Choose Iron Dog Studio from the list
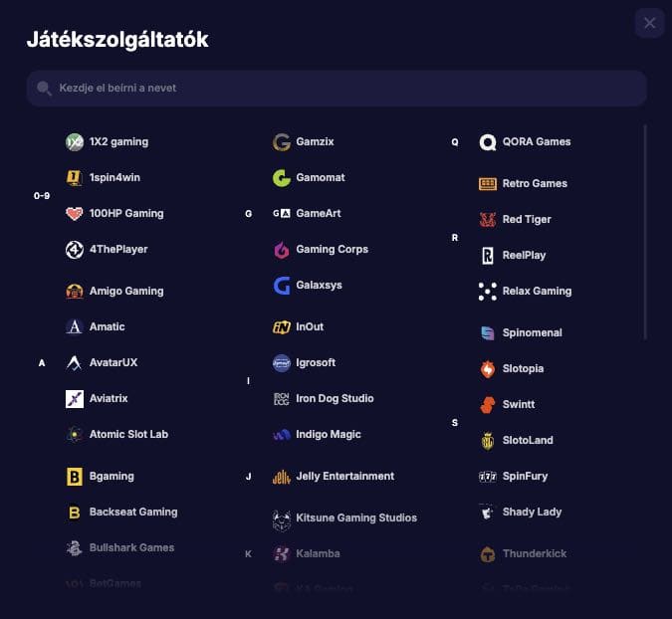672x619 pixels. pyautogui.click(x=335, y=399)
